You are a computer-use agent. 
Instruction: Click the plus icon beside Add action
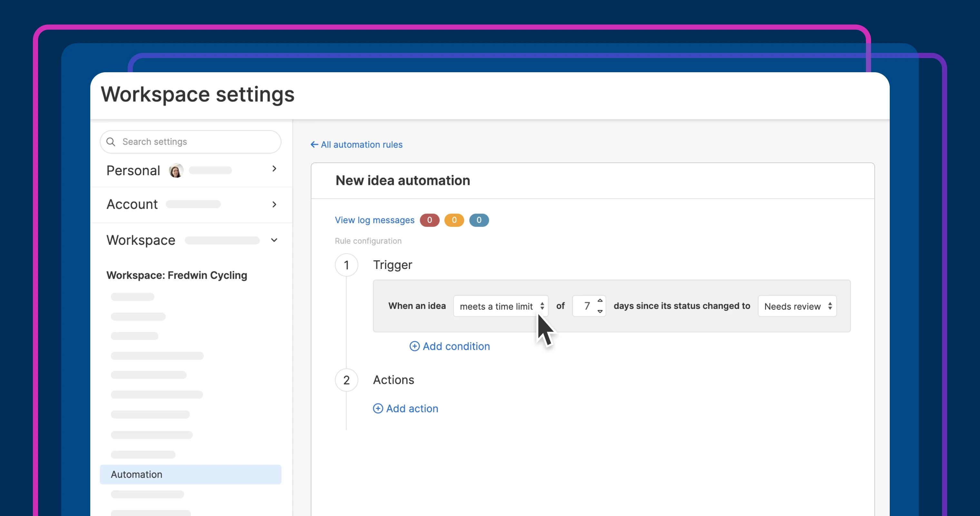(x=378, y=409)
